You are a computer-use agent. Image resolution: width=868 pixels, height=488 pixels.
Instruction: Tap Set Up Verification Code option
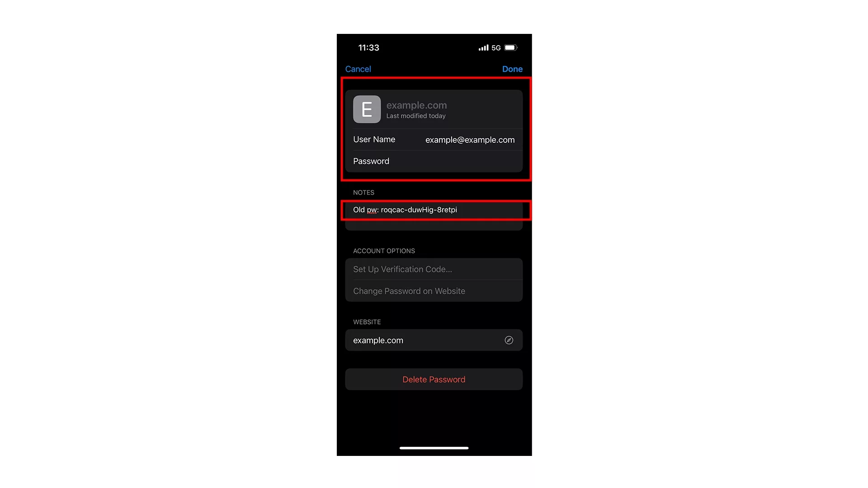(x=434, y=269)
